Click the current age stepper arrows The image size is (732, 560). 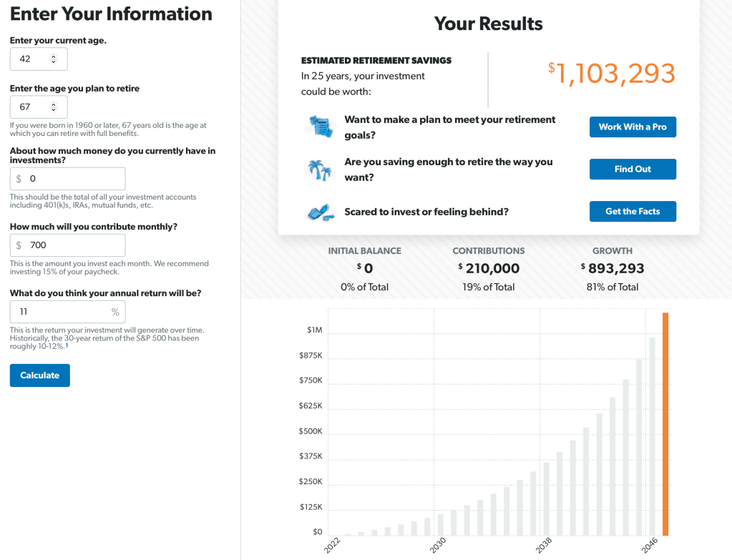(53, 59)
